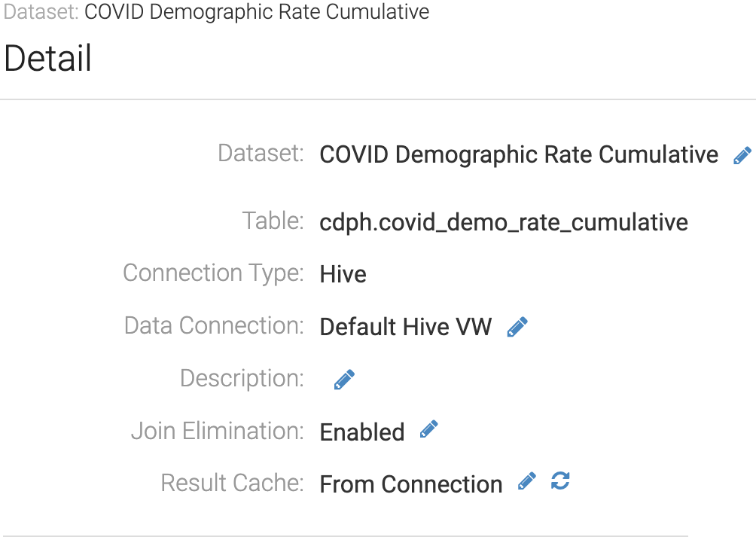Click the Join Elimination: label

coord(217,431)
